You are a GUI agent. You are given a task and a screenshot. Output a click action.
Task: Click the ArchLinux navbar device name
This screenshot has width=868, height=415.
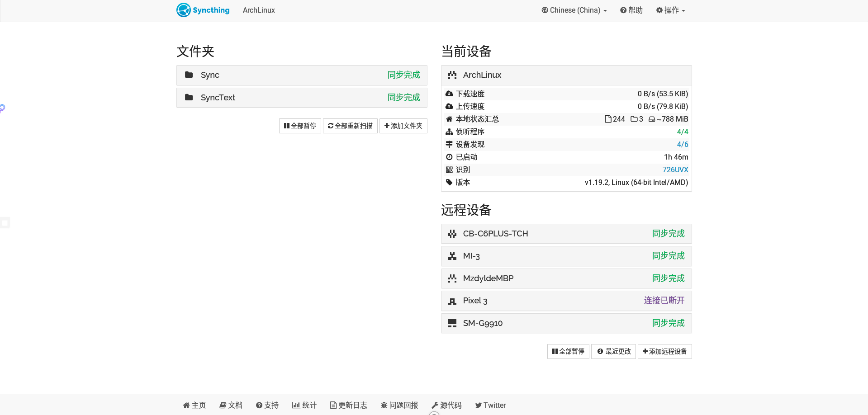click(x=259, y=10)
